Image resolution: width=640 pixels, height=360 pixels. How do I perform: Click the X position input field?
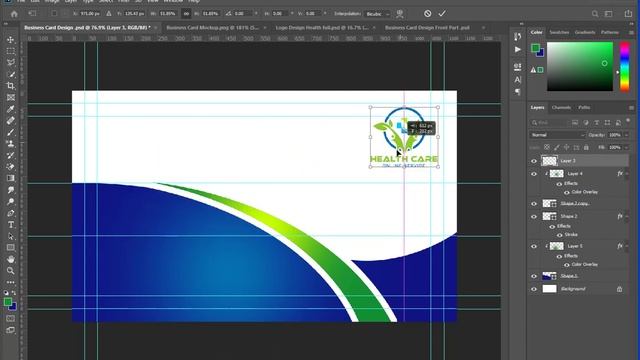coord(90,13)
